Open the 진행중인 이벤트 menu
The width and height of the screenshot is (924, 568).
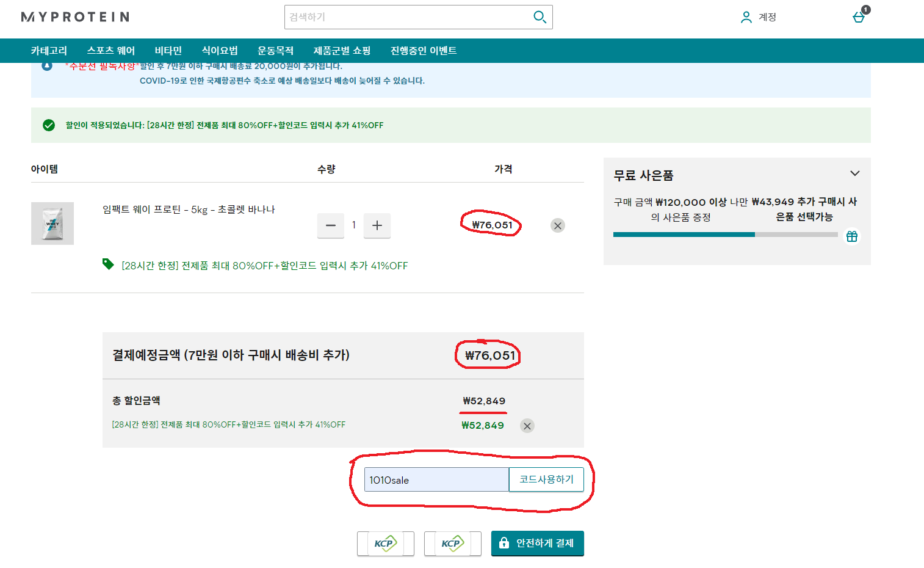click(x=424, y=51)
